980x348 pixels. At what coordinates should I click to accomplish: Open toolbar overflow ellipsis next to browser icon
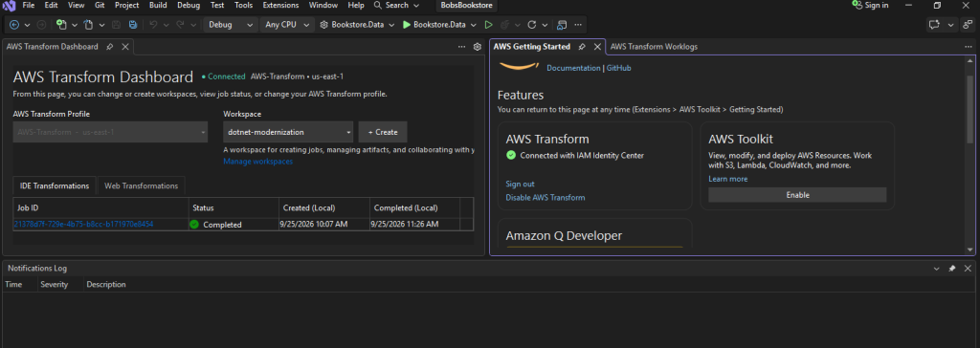577,25
